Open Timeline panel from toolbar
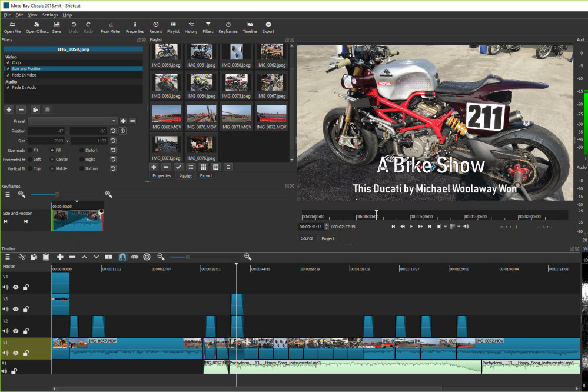 pos(250,28)
